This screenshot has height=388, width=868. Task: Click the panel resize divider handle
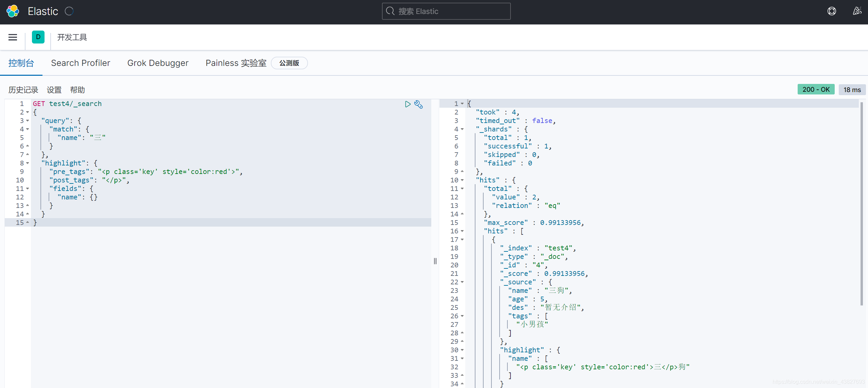pyautogui.click(x=435, y=261)
